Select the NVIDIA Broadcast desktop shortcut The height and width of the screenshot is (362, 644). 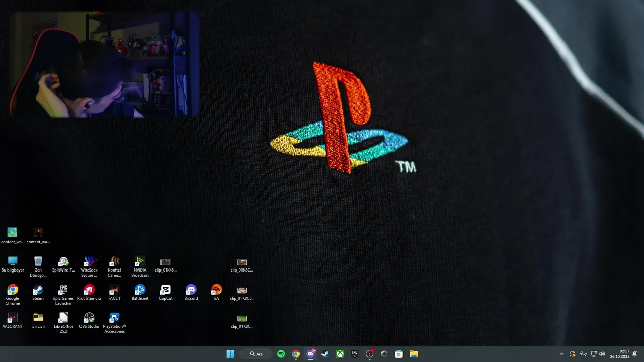coord(140,266)
